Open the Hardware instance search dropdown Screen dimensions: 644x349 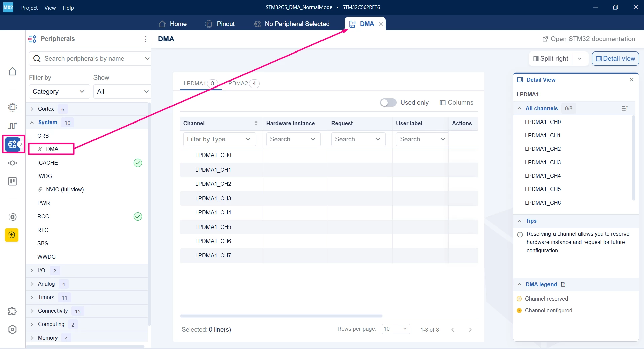(293, 139)
